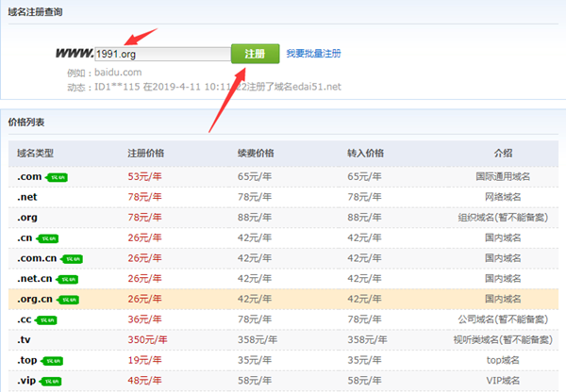566x392 pixels.
Task: Click the promo badge next to .cc
Action: (47, 320)
